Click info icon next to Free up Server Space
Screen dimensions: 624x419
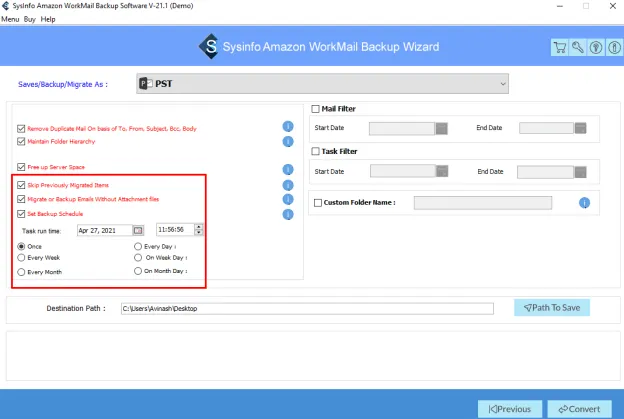pyautogui.click(x=288, y=168)
